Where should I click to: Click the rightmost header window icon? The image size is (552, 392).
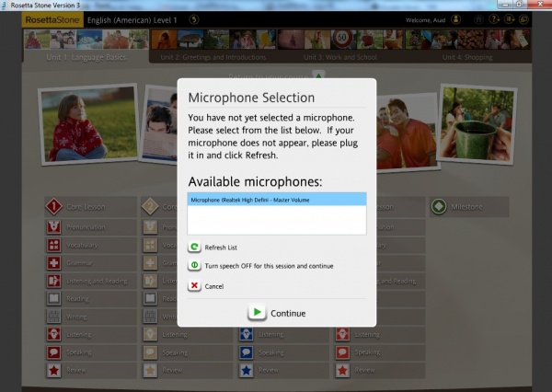(x=523, y=19)
